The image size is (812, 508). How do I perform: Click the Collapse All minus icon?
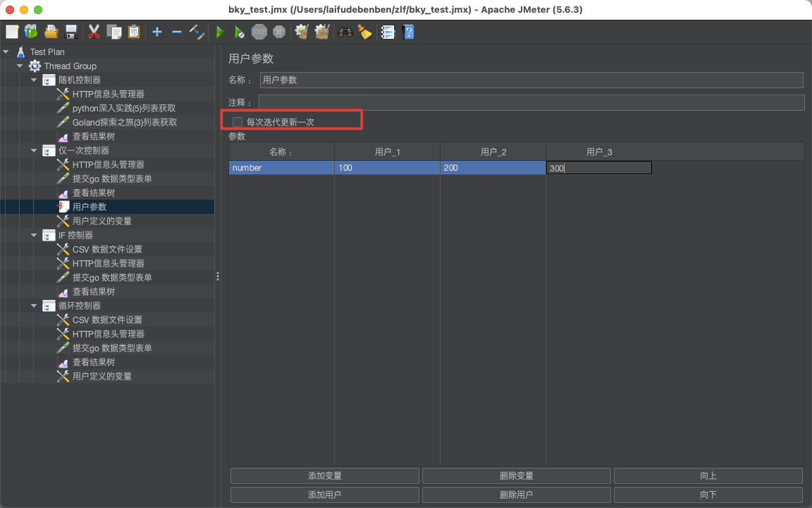177,32
